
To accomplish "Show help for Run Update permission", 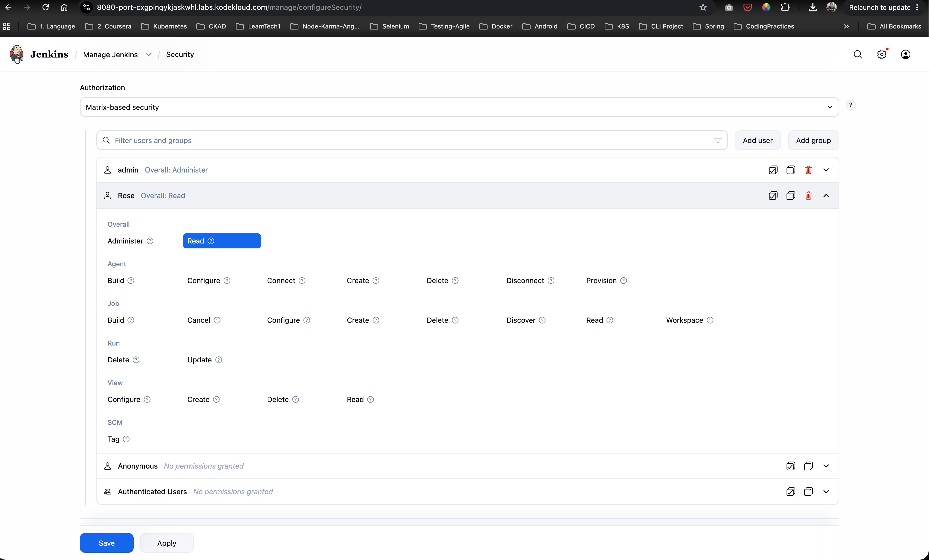I will [x=219, y=360].
